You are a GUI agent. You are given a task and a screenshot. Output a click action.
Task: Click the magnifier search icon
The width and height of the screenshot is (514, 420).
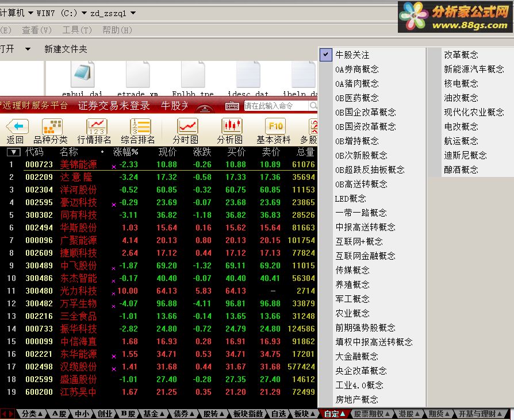[313, 106]
